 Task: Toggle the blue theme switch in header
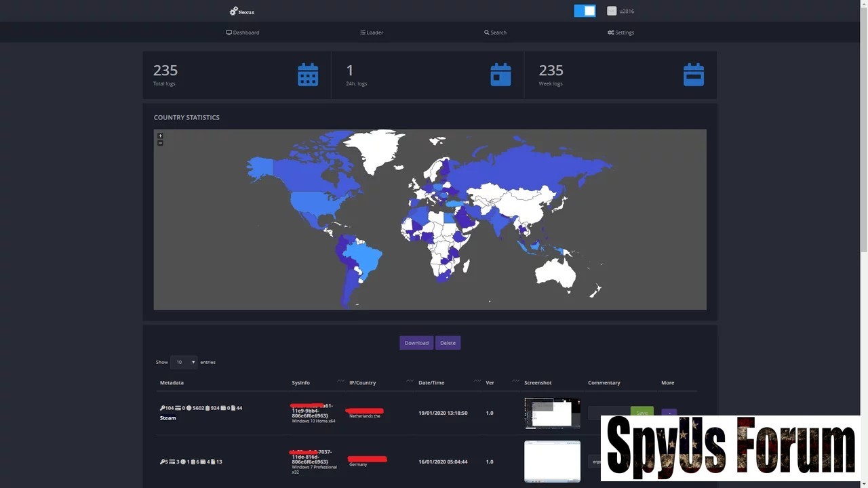585,11
